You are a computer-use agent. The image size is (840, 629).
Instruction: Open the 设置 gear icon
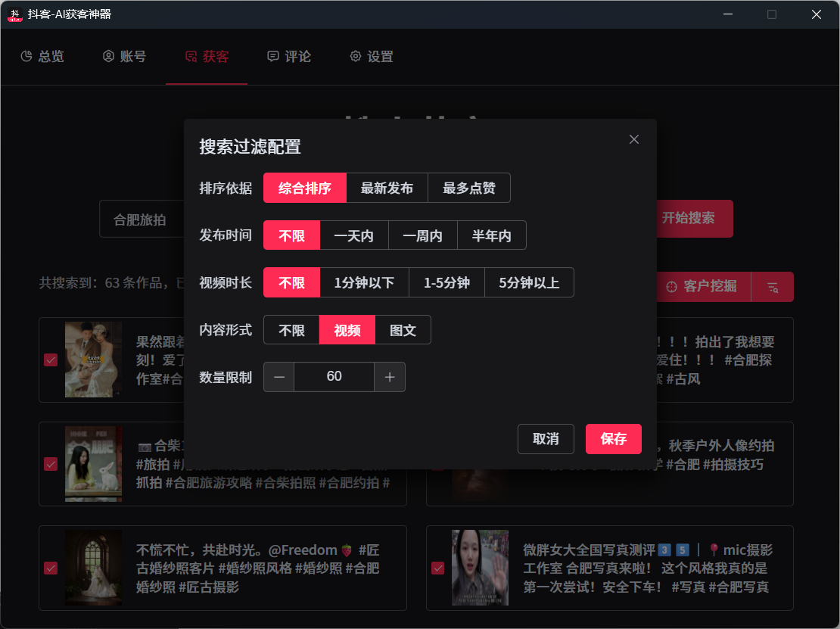(x=354, y=57)
